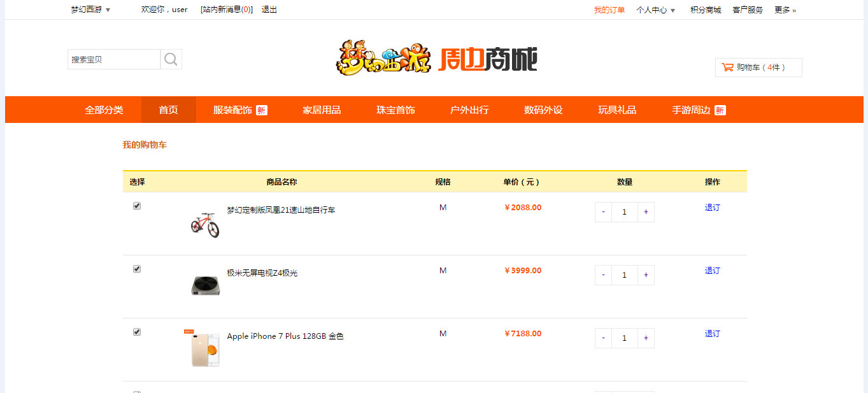
Task: Go to the 首页 tab
Action: pyautogui.click(x=169, y=110)
